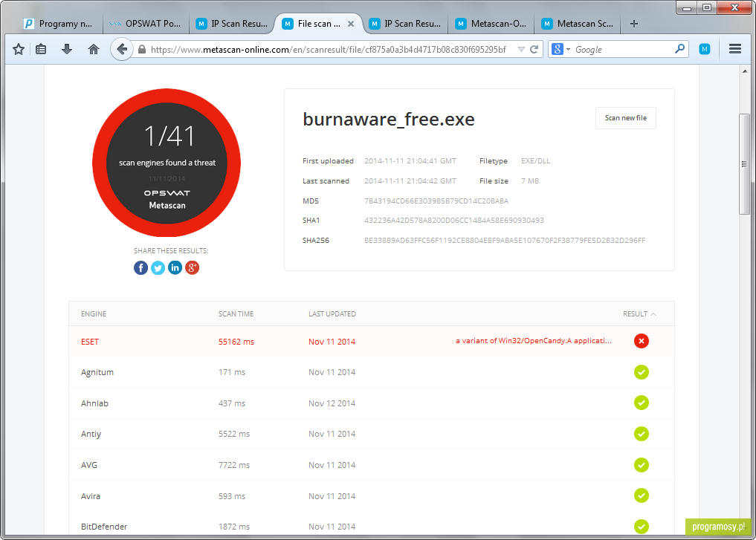Image resolution: width=756 pixels, height=540 pixels.
Task: Click the green check result for Agnitum
Action: (x=642, y=372)
